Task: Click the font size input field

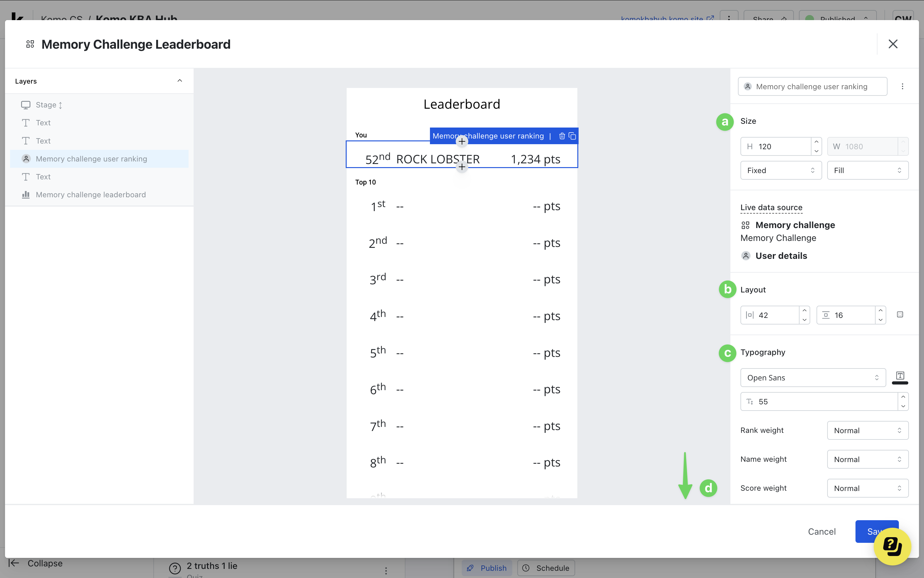Action: (818, 401)
